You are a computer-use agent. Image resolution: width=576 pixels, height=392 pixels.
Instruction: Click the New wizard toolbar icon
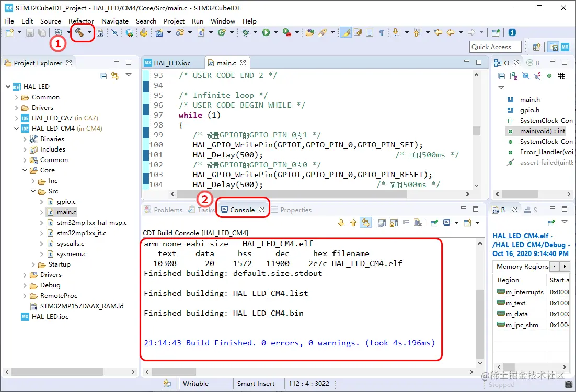coord(9,33)
